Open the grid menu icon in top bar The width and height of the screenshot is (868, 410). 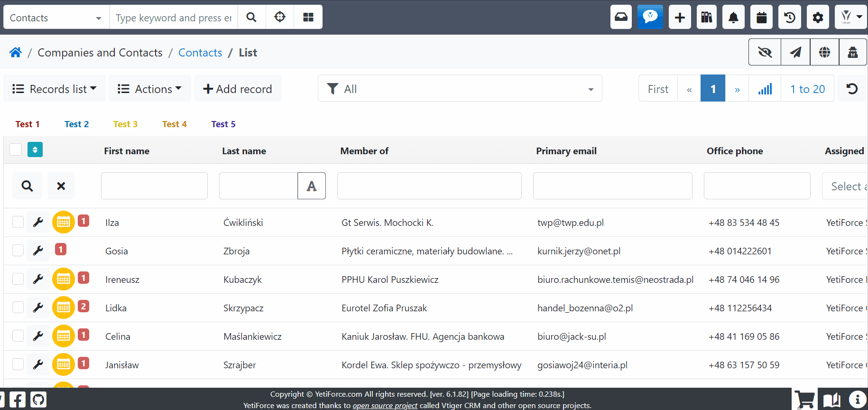click(x=308, y=17)
